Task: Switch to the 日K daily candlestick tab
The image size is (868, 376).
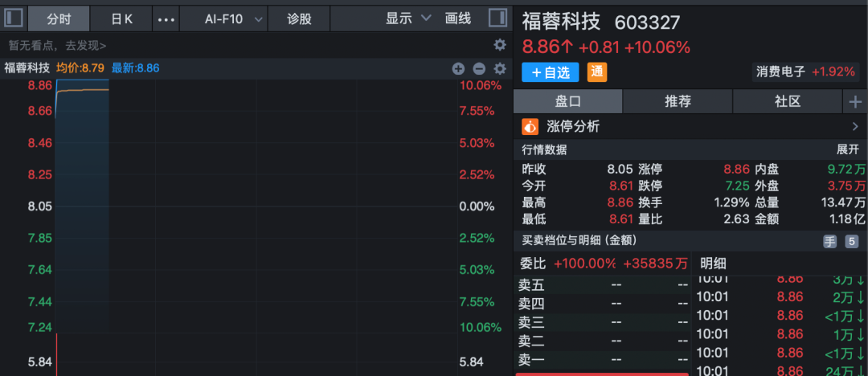Action: (121, 18)
